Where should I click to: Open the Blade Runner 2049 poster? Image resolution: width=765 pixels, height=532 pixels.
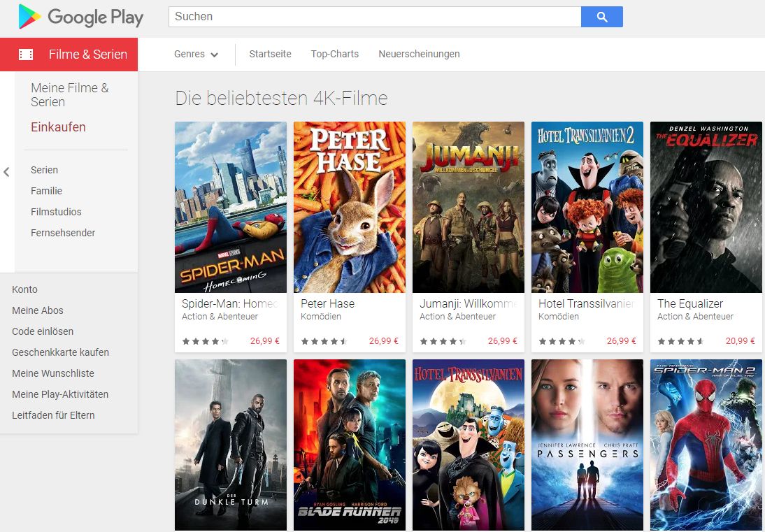click(x=350, y=445)
